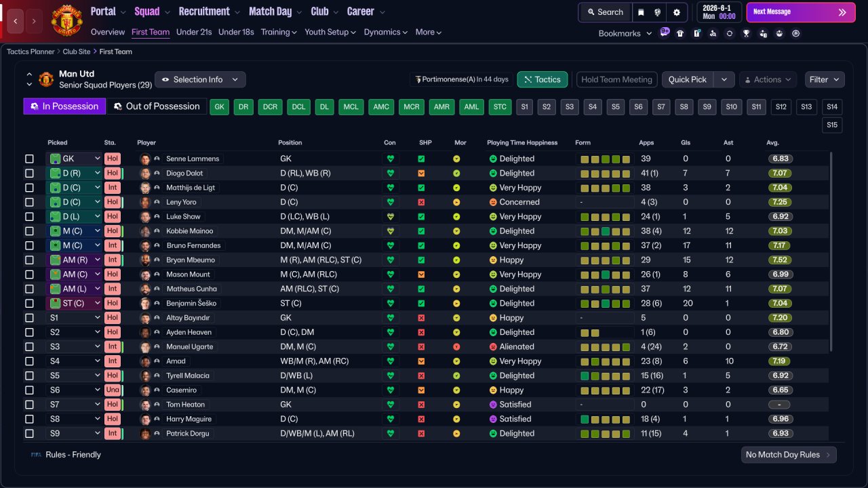The image size is (868, 488).
Task: Click Manuel Ugarte's red morale icon
Action: pos(456,347)
